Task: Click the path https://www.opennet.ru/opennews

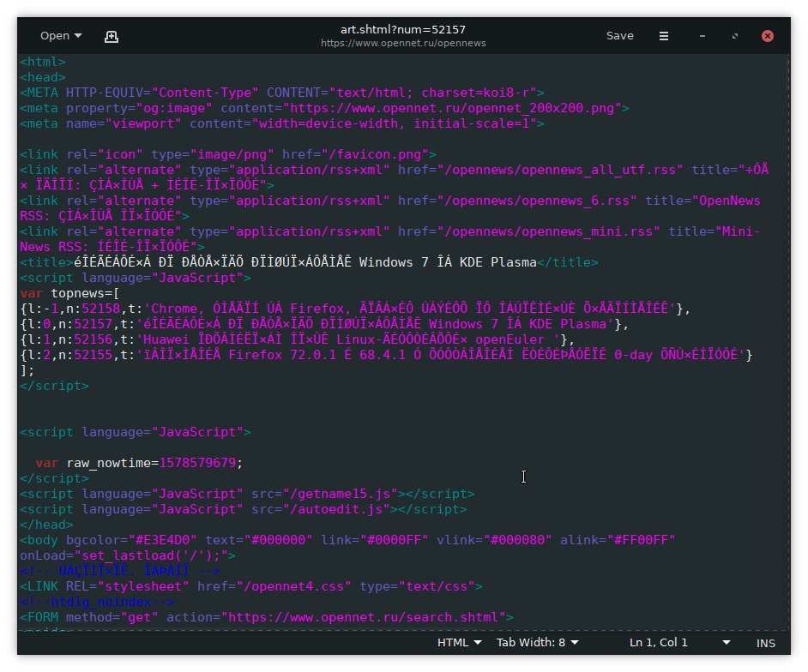Action: [x=403, y=43]
